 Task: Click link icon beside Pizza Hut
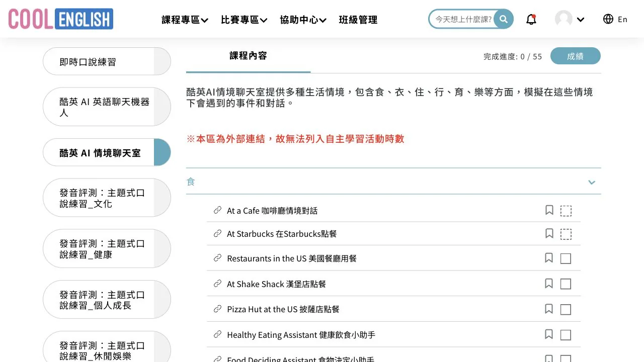pos(217,309)
